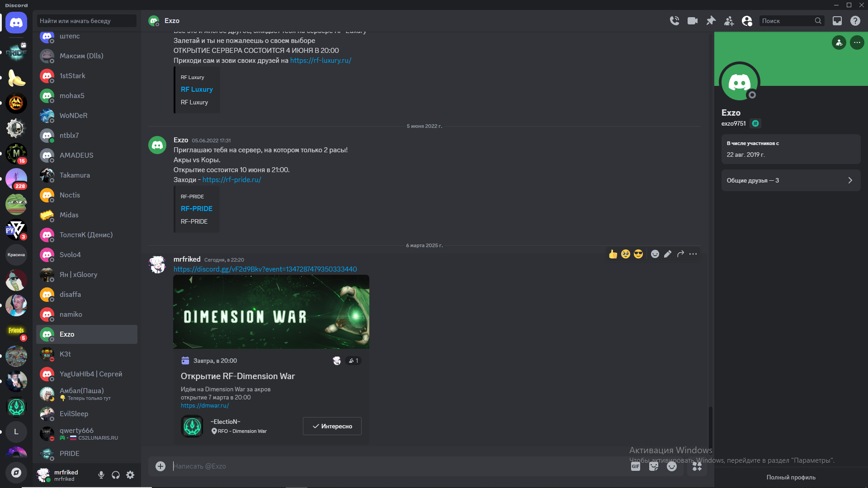Open apps launcher in message box
The height and width of the screenshot is (488, 868).
[x=697, y=466]
